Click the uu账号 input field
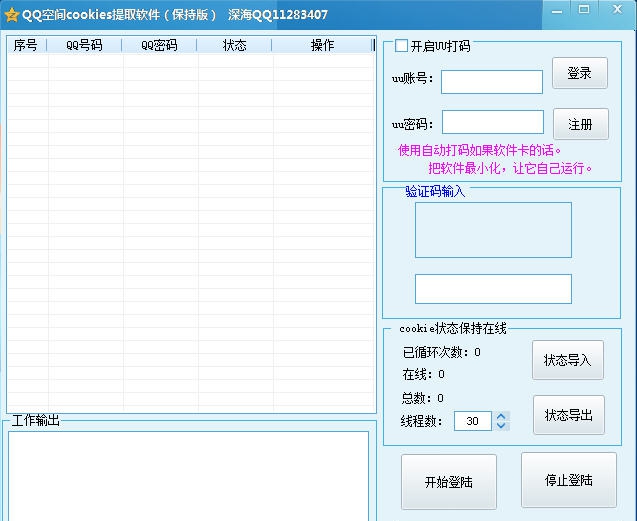The image size is (637, 521). click(x=492, y=82)
